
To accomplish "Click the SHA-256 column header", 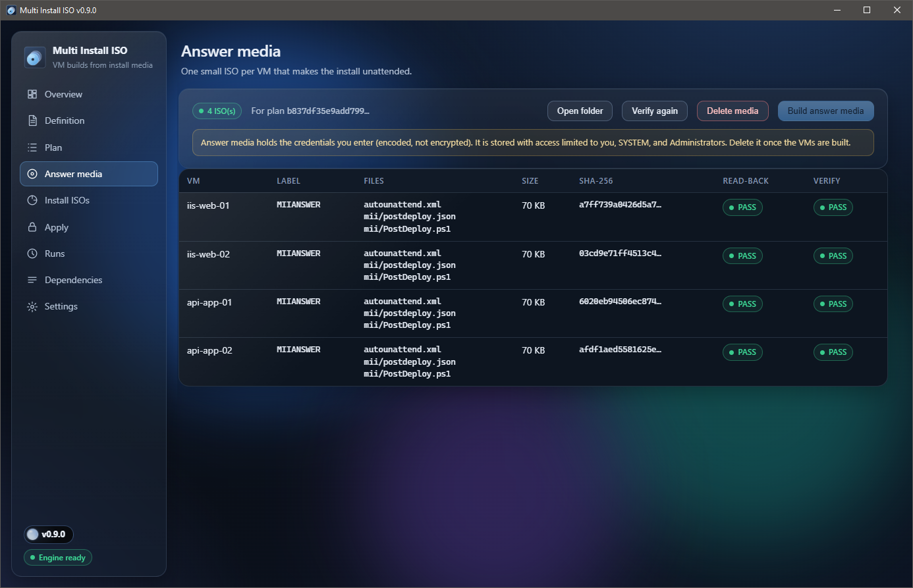I will [596, 181].
